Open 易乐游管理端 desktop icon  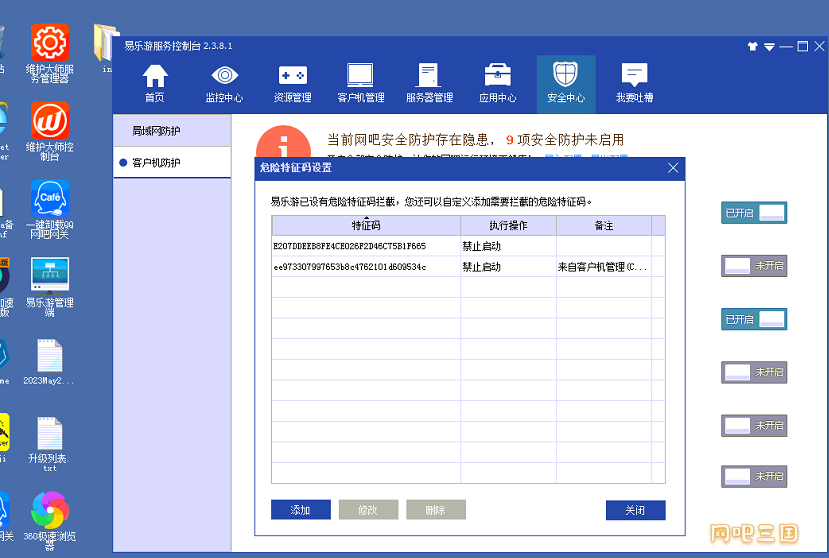click(x=50, y=287)
